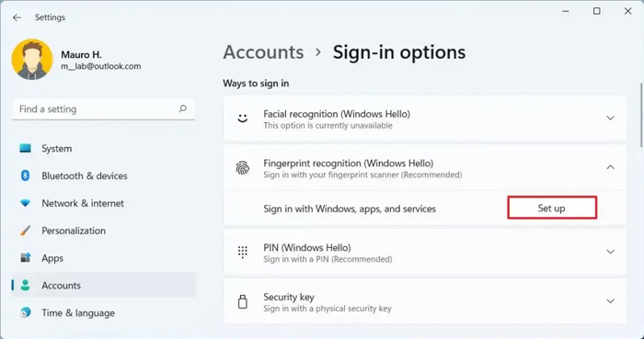644x339 pixels.
Task: Click the Apps icon in sidebar
Action: pyautogui.click(x=25, y=258)
